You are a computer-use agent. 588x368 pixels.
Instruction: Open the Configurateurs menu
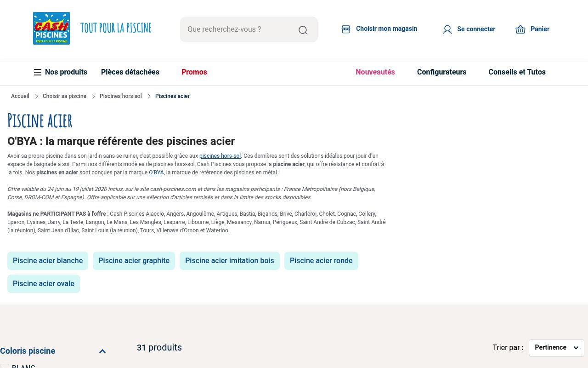tap(441, 72)
